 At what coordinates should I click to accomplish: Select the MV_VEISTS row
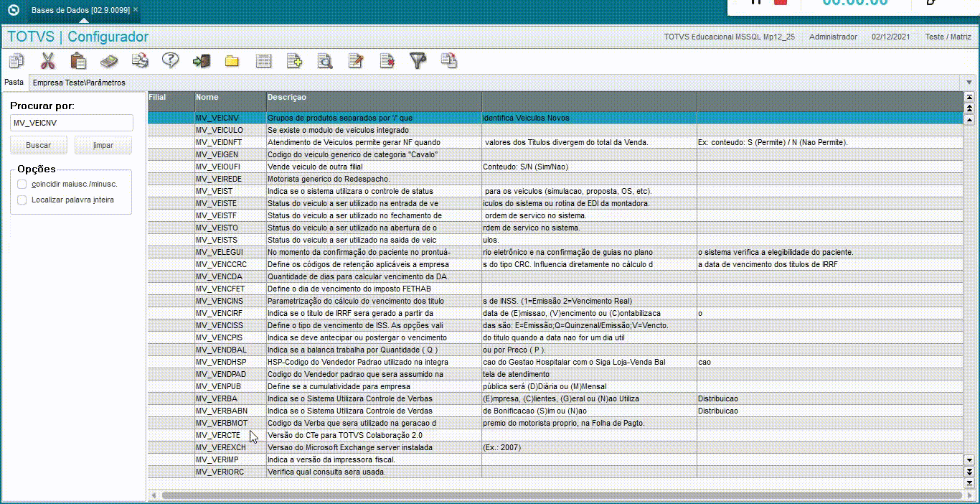[x=555, y=240]
